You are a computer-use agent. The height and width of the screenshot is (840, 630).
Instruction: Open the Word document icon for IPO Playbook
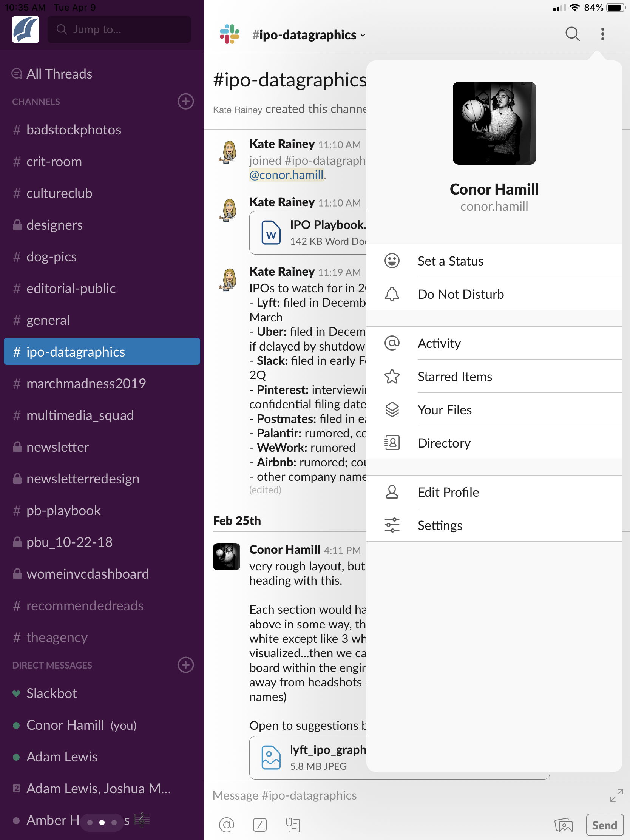click(x=271, y=232)
